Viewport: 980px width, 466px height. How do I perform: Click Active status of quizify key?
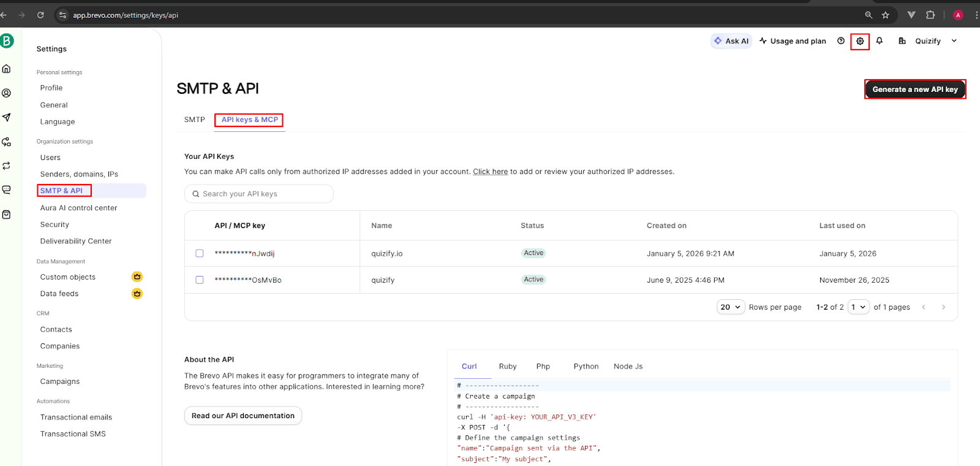click(533, 280)
